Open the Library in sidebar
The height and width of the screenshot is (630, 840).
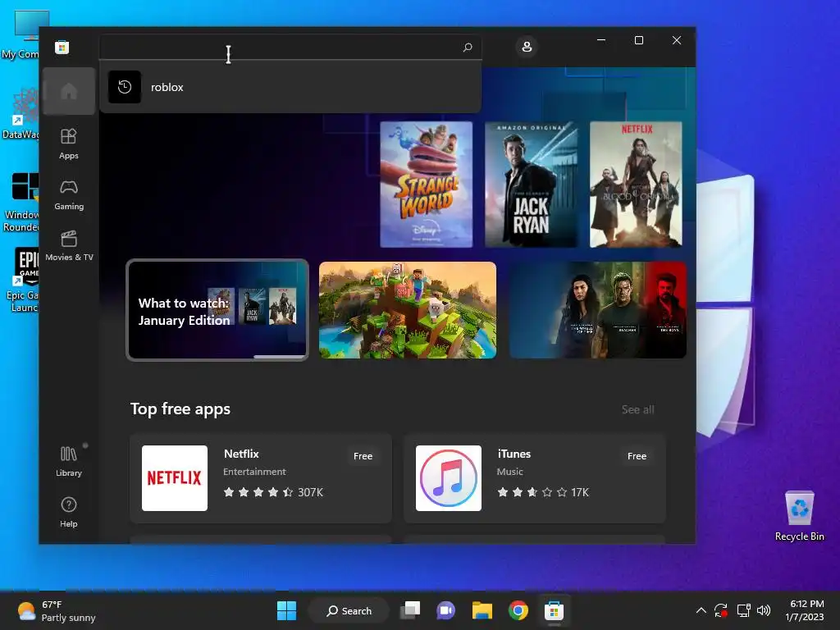coord(69,461)
